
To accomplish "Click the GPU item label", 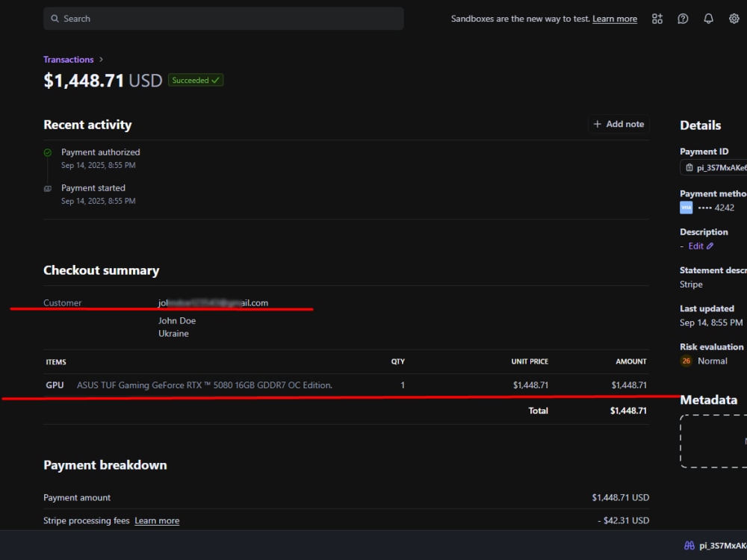I will [55, 385].
